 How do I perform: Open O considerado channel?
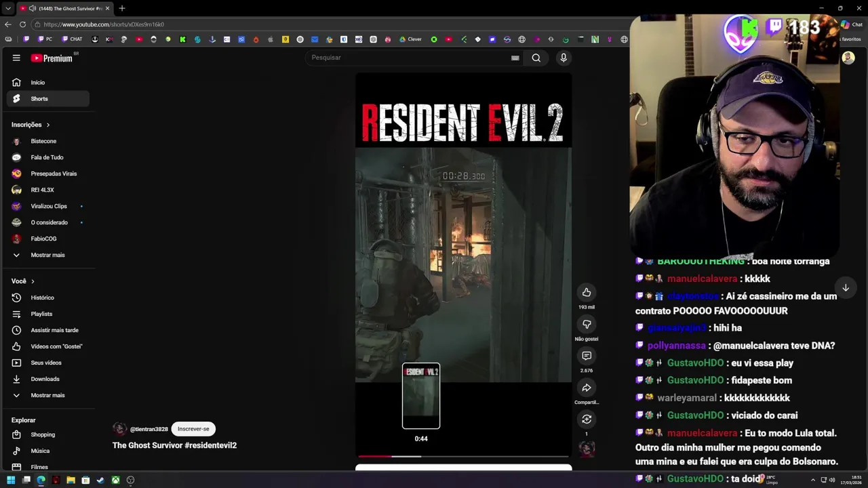[x=47, y=222]
